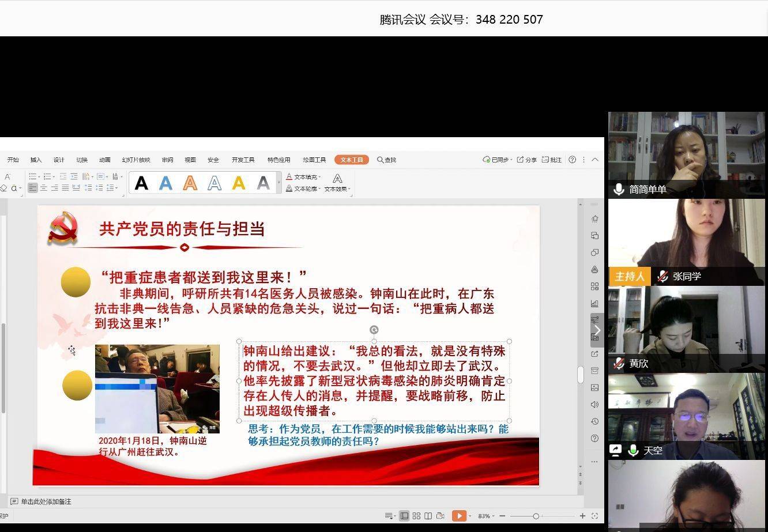This screenshot has width=768, height=532.
Task: Switch to slide sorter grid view
Action: 416,516
